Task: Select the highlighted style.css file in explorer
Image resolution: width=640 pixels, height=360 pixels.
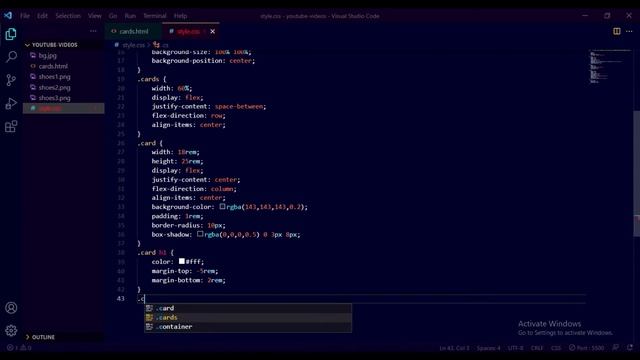Action: tap(63, 109)
